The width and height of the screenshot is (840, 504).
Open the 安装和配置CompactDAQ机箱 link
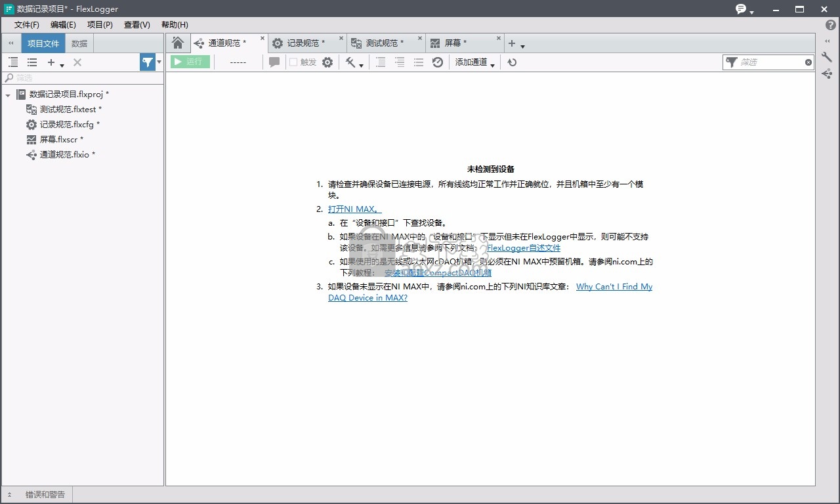tap(438, 272)
